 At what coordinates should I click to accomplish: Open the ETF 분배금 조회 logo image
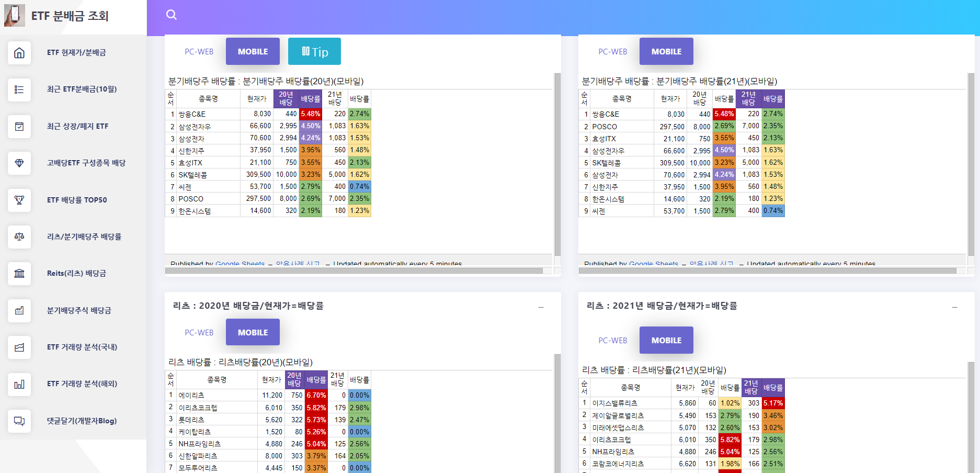[x=15, y=16]
